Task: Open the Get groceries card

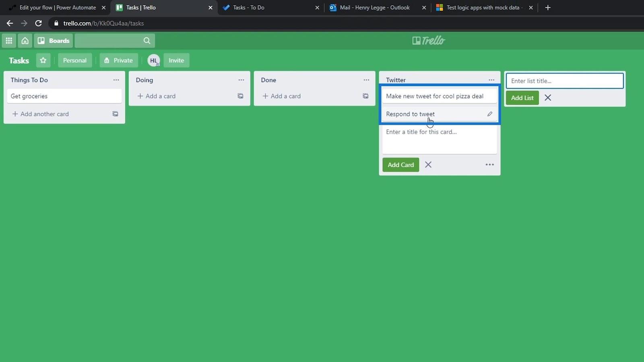Action: coord(64,96)
